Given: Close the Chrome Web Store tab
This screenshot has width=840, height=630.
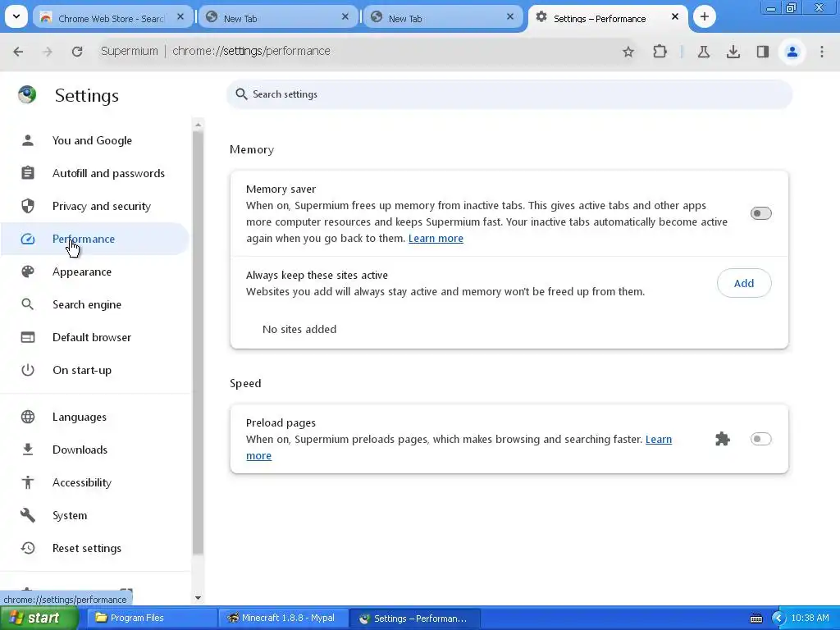Looking at the screenshot, I should click(180, 17).
